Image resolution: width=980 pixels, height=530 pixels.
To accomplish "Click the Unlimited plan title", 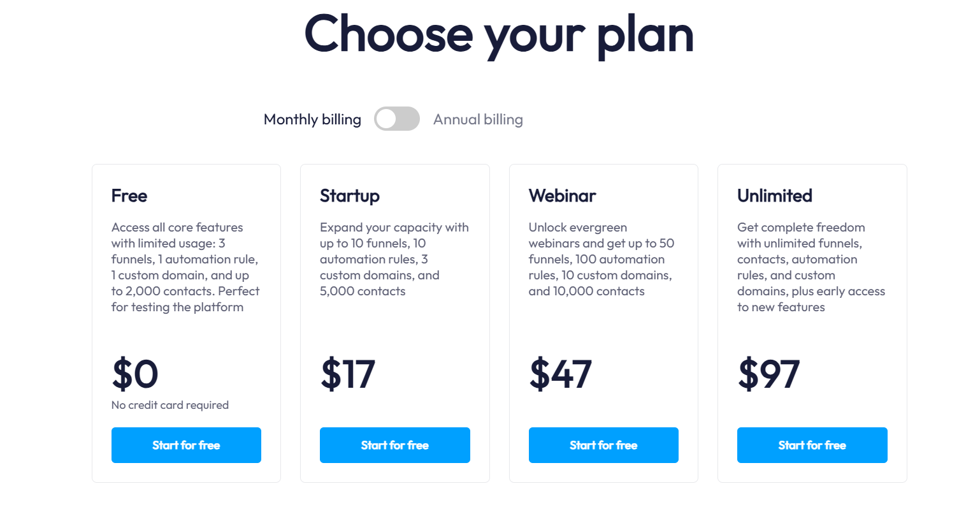I will pyautogui.click(x=774, y=196).
